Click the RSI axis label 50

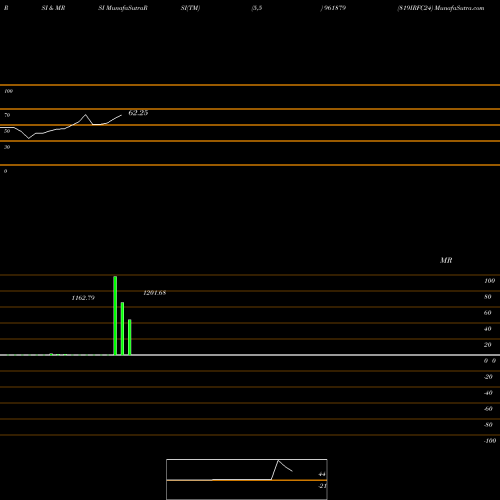(7, 131)
